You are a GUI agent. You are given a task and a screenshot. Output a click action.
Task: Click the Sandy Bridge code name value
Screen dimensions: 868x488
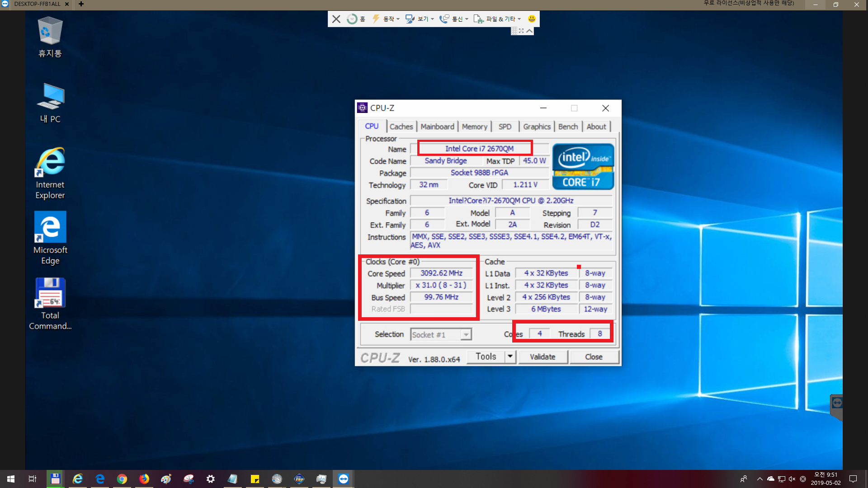pos(445,161)
